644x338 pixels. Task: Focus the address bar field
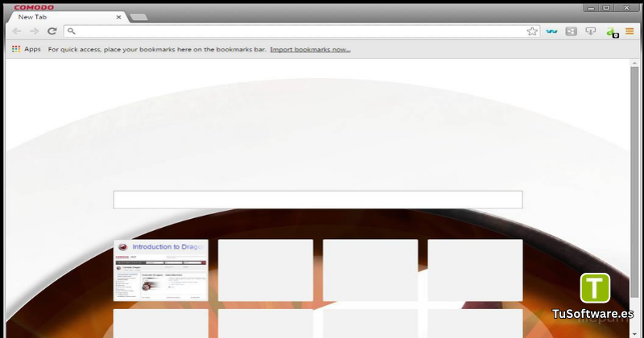point(302,31)
